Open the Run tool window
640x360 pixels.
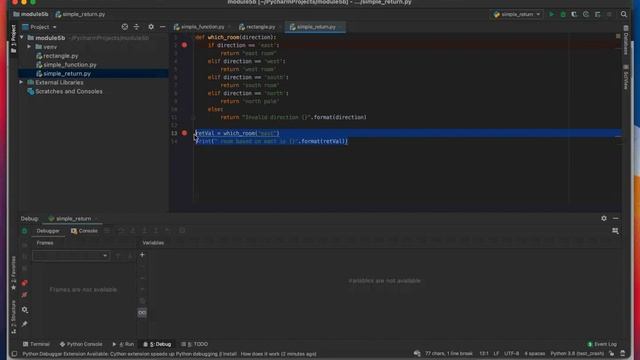(123, 344)
